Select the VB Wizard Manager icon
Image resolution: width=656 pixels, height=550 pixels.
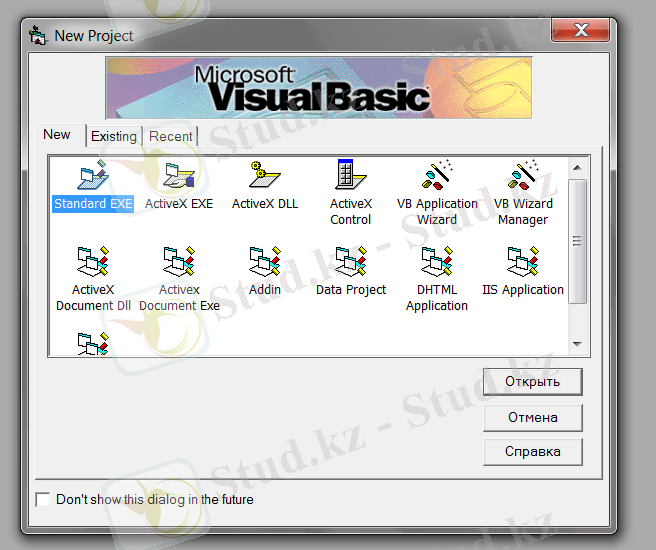pyautogui.click(x=523, y=174)
